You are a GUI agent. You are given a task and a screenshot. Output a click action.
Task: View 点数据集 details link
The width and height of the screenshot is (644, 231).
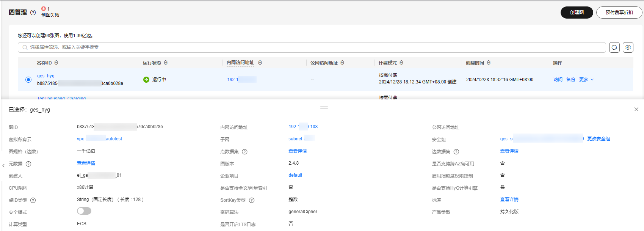coord(298,151)
